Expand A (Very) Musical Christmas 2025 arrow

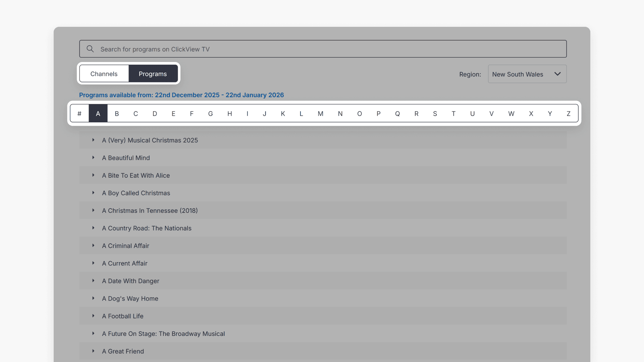click(93, 140)
